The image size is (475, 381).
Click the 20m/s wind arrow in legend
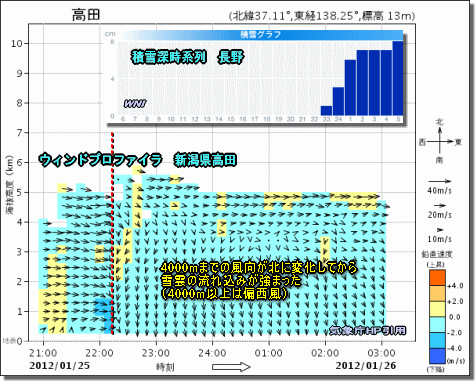[440, 206]
